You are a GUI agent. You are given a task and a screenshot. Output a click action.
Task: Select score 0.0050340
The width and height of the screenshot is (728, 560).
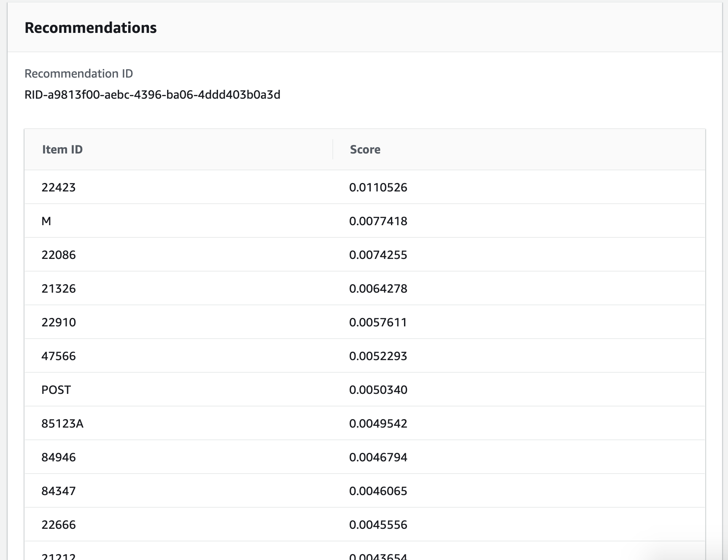click(378, 390)
